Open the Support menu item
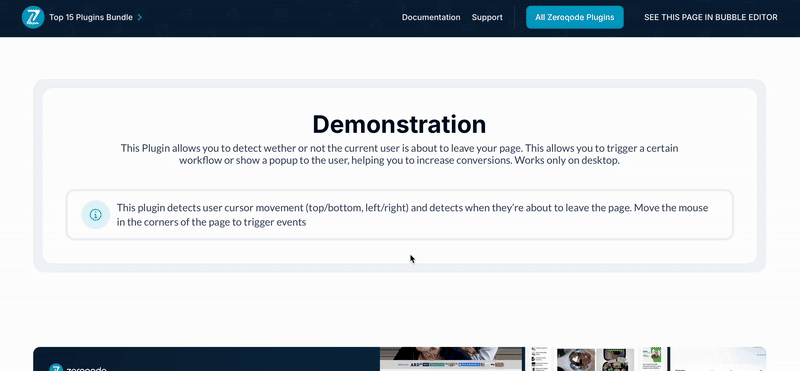The image size is (800, 371). click(x=487, y=17)
